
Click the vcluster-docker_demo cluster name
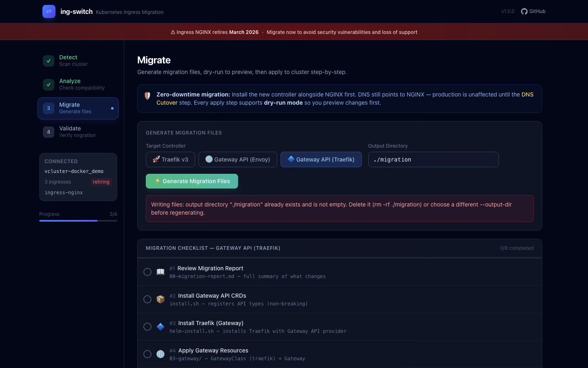click(74, 171)
